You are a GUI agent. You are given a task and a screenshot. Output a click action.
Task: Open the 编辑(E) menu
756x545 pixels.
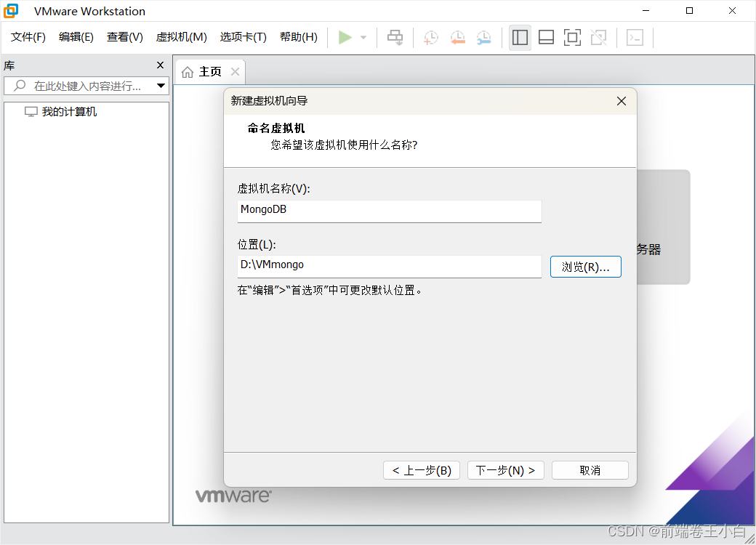click(76, 37)
